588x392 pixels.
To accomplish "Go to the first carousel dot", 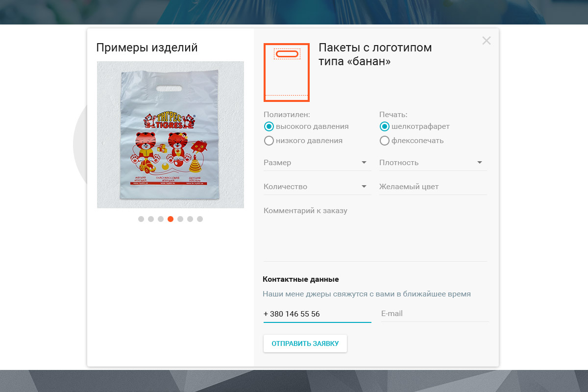I will [141, 219].
